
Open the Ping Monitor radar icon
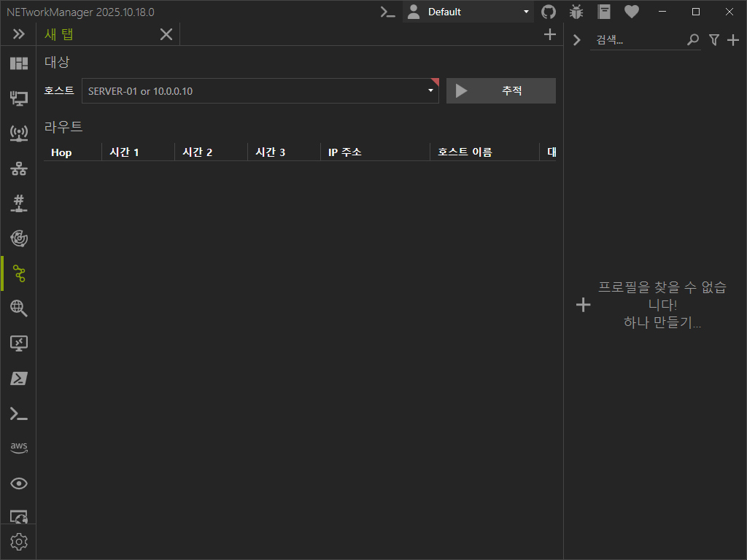click(18, 238)
